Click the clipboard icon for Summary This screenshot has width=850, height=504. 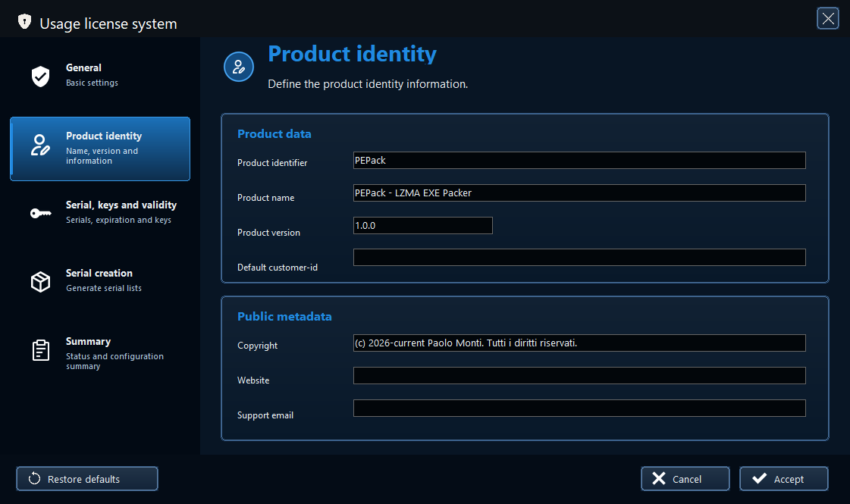(41, 350)
